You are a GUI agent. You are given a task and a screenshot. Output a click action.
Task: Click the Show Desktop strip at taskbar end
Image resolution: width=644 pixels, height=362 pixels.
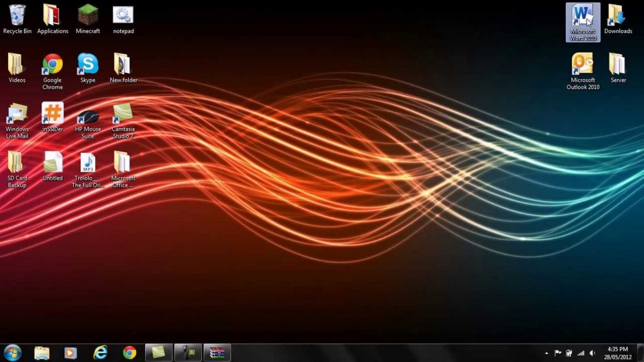[x=640, y=352]
